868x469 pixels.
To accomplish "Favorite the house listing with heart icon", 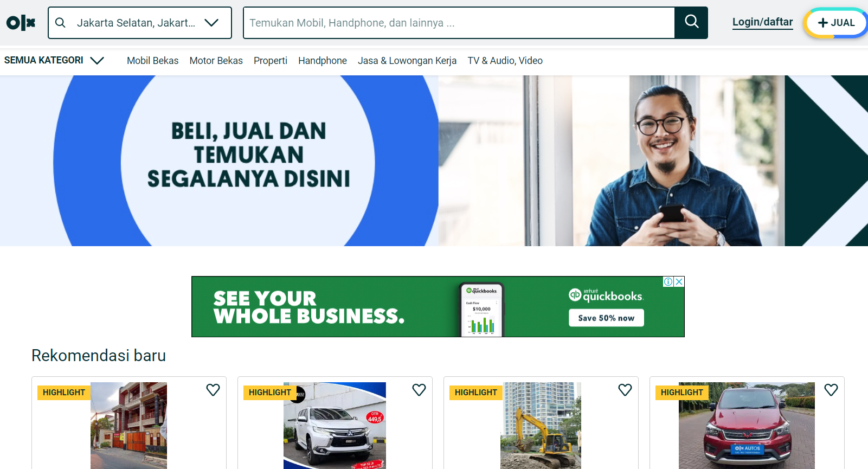I will pos(213,390).
